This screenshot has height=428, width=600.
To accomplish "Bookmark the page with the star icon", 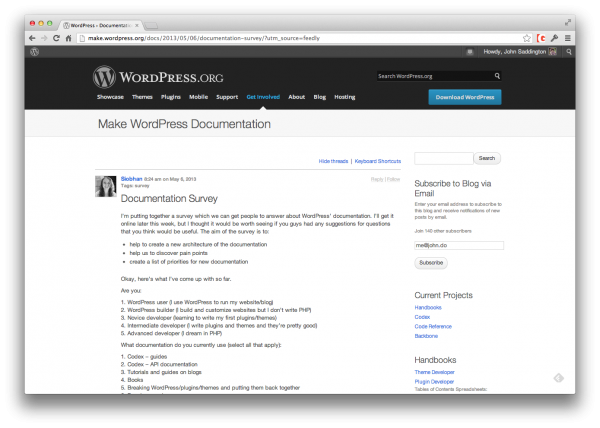I will point(527,38).
